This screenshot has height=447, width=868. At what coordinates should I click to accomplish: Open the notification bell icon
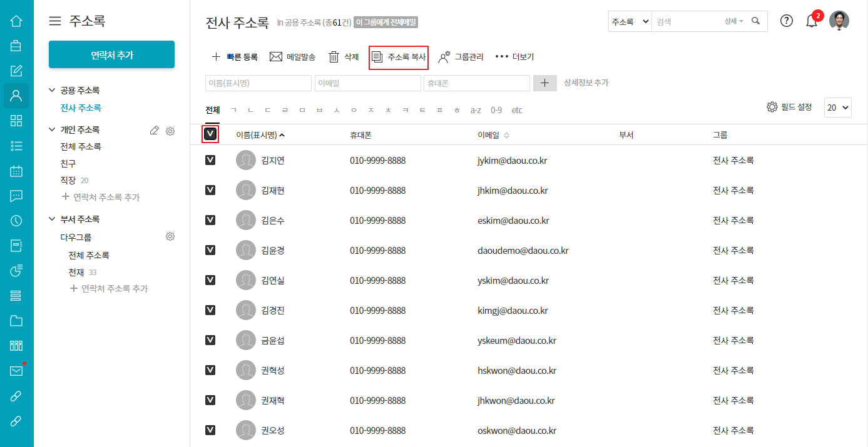pyautogui.click(x=812, y=21)
